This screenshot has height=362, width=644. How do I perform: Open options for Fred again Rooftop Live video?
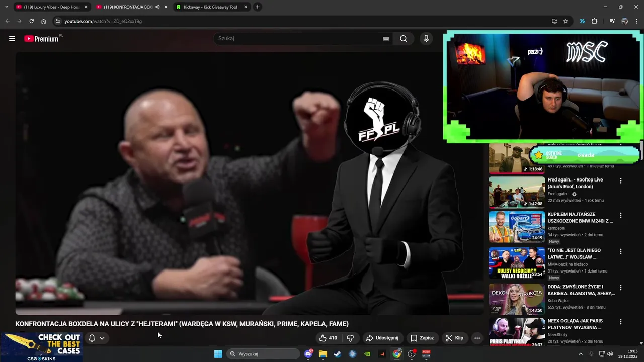[x=621, y=180]
